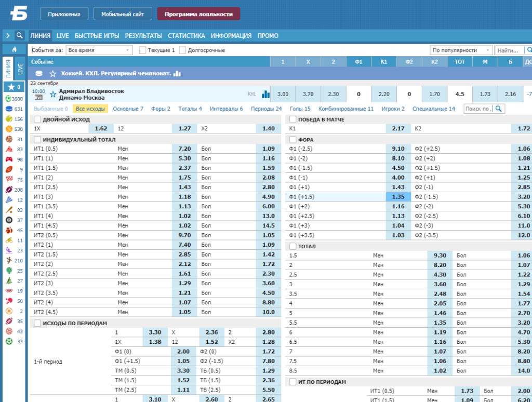Select Olympic rings icon with 19 events
Viewport: 532px width, 402px height.
point(9,291)
